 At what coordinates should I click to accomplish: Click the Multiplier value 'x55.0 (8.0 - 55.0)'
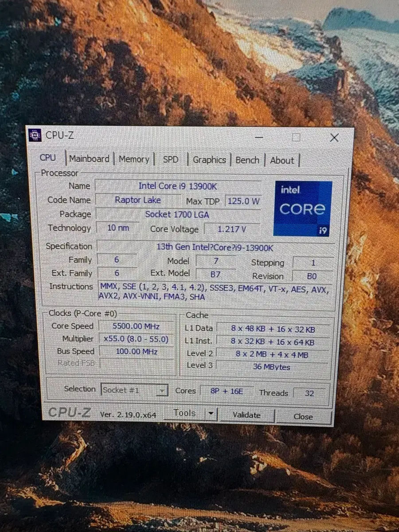[136, 339]
